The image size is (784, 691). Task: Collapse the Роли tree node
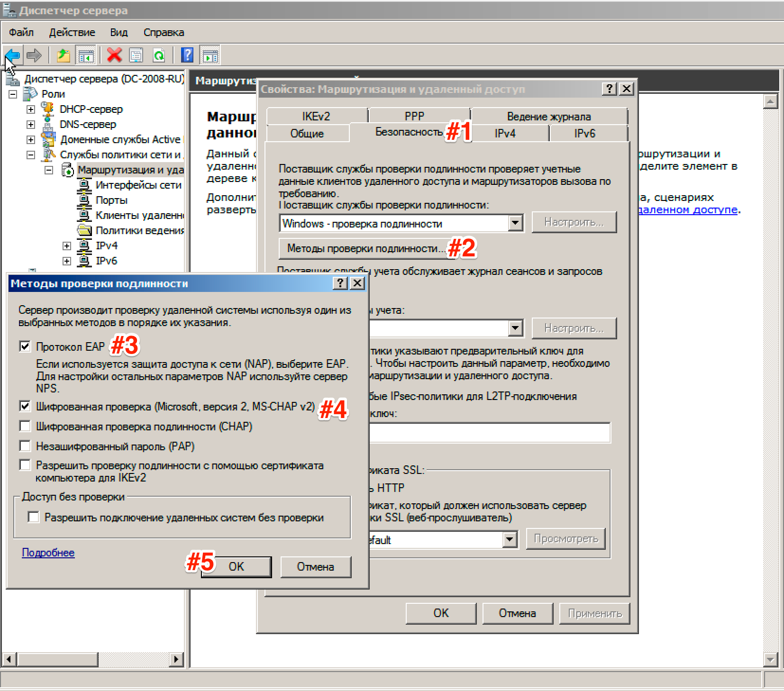coord(13,94)
